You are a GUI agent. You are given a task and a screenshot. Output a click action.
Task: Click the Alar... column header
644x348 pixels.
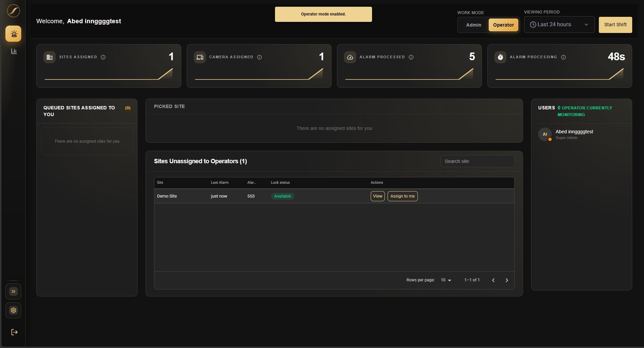[252, 182]
